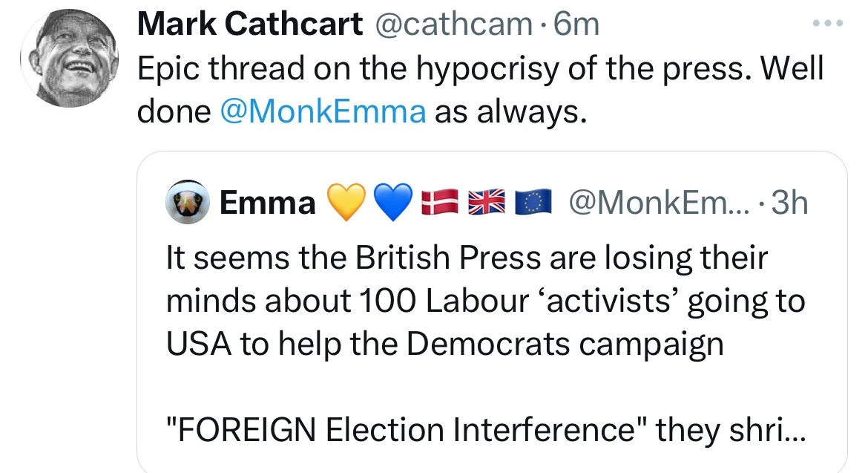Click the yellow heart emoji
This screenshot has width=868, height=473.
click(x=342, y=203)
